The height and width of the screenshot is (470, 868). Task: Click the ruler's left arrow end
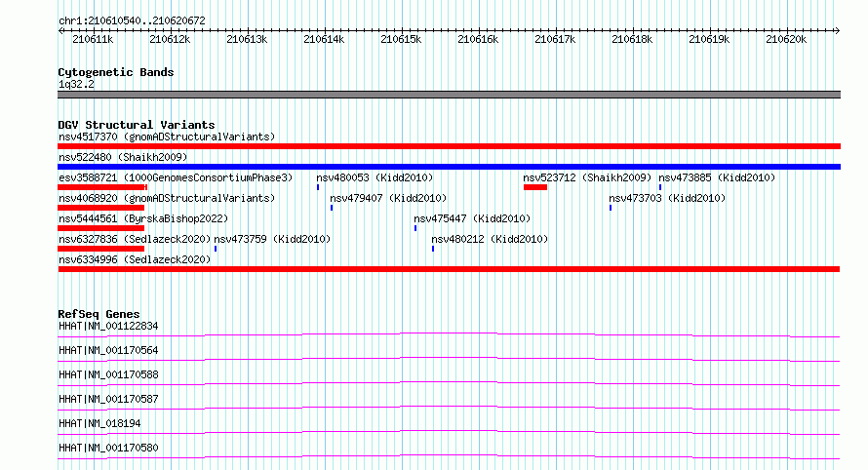coord(60,30)
